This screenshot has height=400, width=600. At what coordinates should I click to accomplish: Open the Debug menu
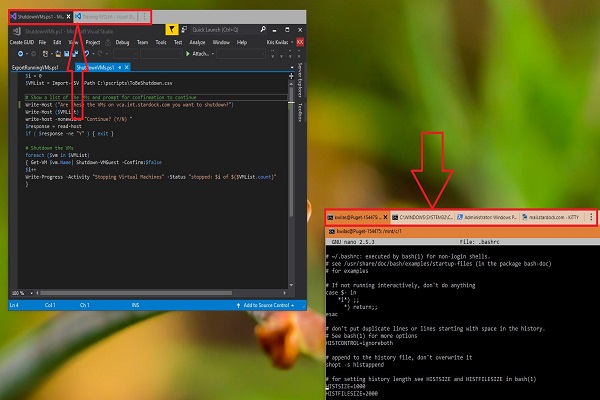(x=122, y=43)
